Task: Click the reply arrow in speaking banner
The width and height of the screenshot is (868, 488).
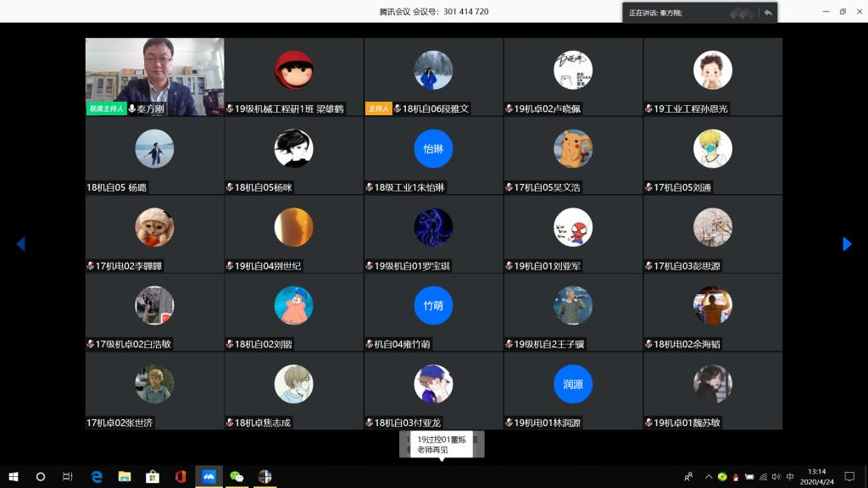Action: (x=768, y=13)
